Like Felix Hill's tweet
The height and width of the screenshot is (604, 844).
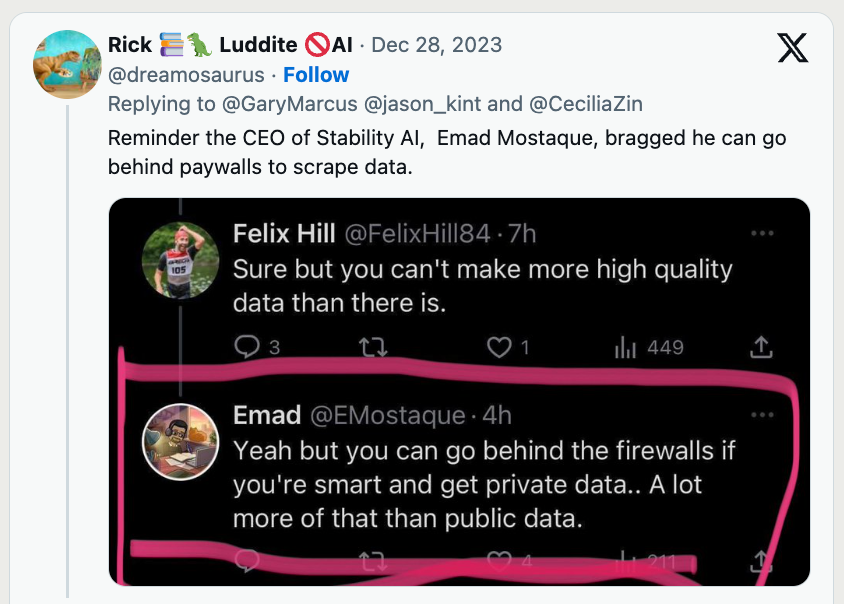coord(498,347)
